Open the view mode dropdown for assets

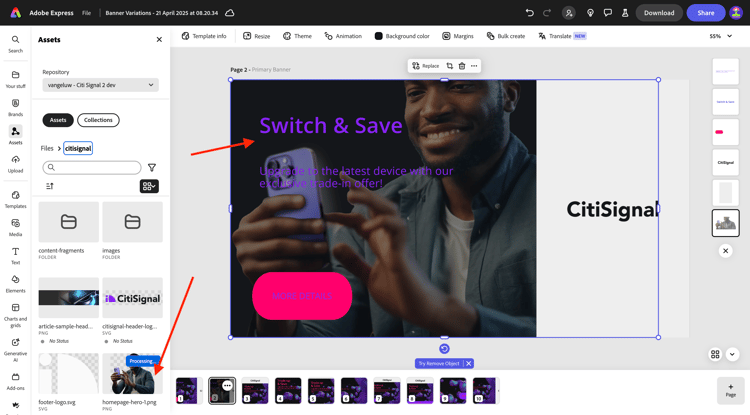[149, 186]
